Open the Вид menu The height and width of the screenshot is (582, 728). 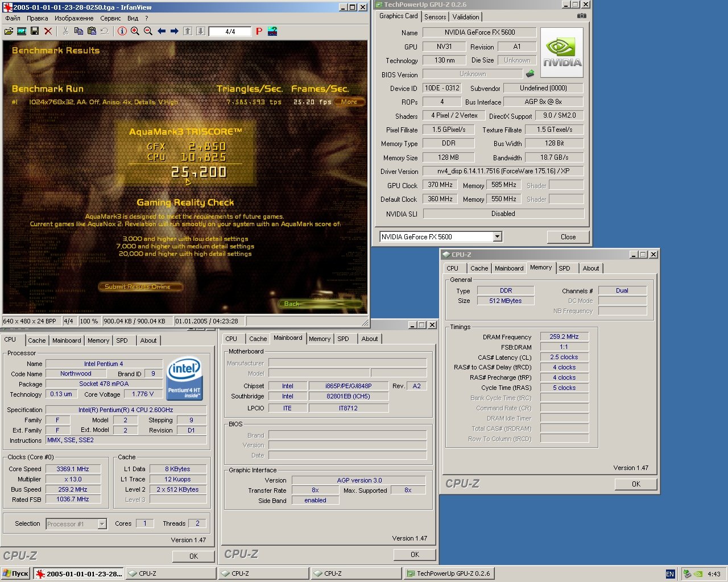tap(133, 18)
